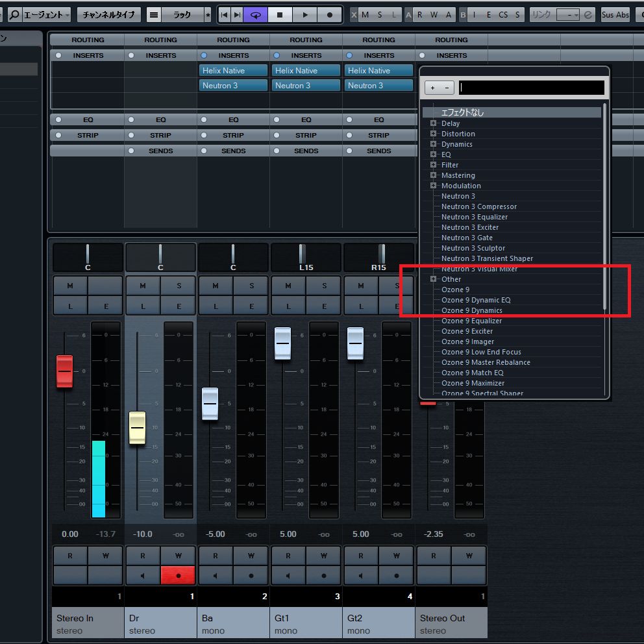The width and height of the screenshot is (644, 644).
Task: Click the yellow Dr channel fader handle
Action: click(137, 428)
